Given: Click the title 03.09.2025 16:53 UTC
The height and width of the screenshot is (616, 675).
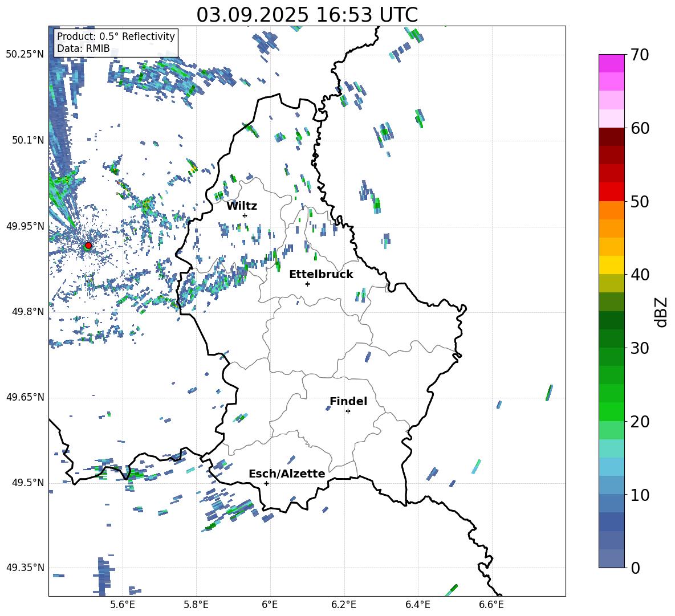Looking at the screenshot, I should [307, 15].
